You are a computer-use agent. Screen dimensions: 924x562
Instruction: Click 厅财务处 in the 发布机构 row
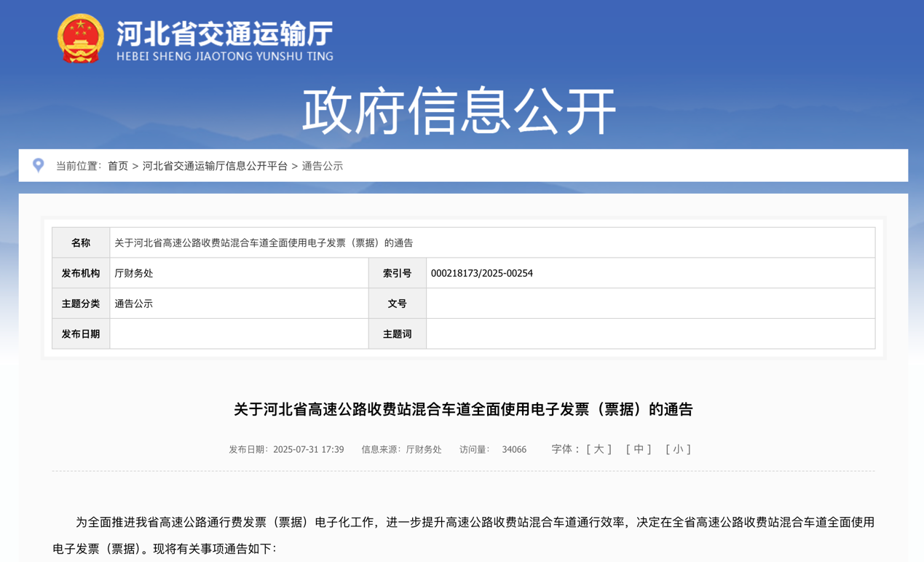click(134, 273)
